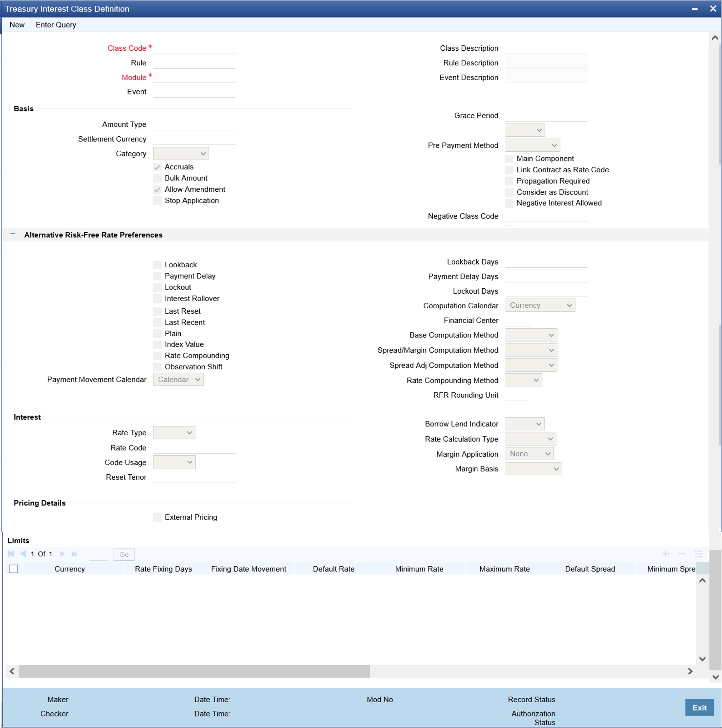
Task: Go to first page in Limits
Action: [x=11, y=554]
